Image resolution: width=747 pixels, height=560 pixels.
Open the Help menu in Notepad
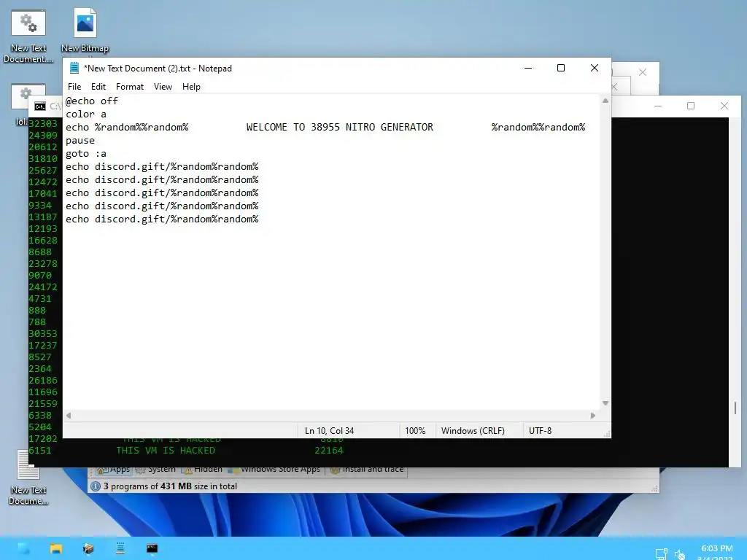pyautogui.click(x=191, y=87)
